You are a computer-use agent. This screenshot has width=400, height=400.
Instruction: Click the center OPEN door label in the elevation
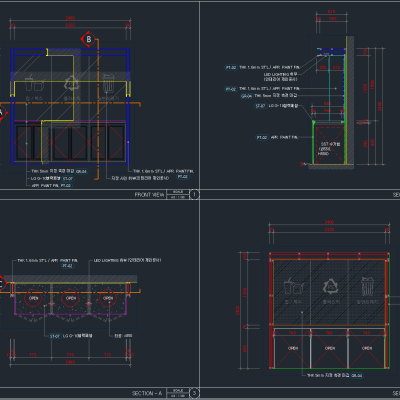point(330,348)
